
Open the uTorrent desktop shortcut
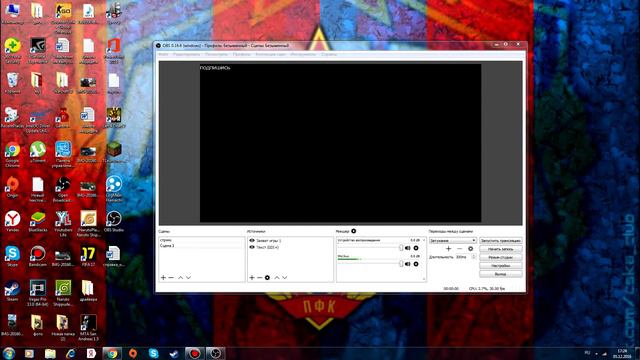pos(38,153)
